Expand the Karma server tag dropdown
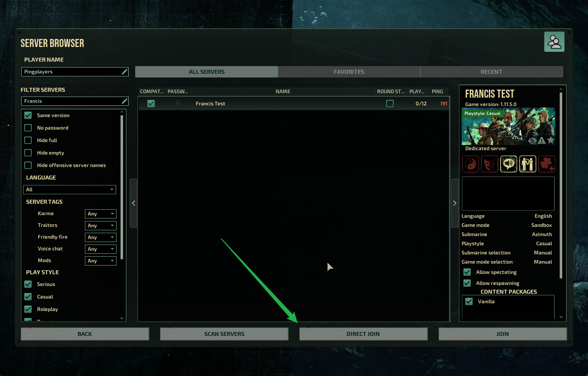588x376 pixels. [100, 214]
